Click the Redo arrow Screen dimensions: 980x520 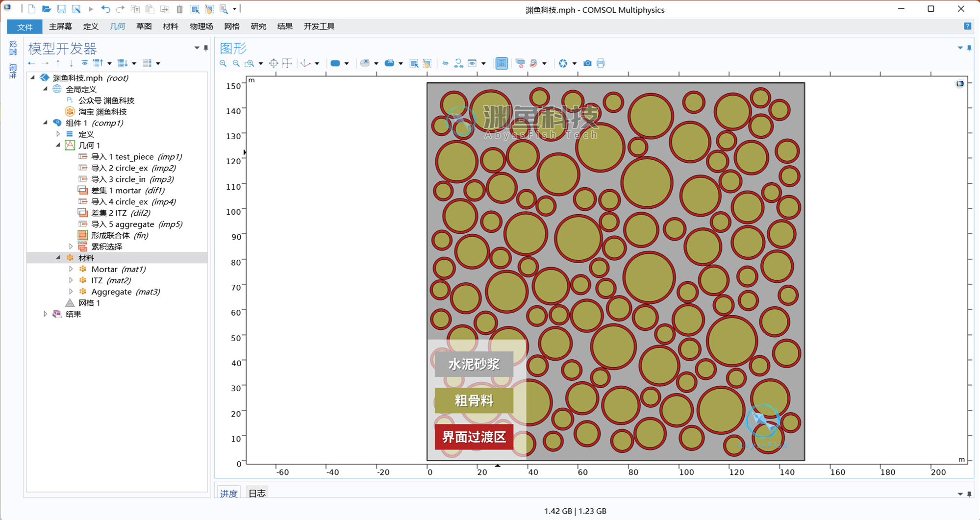coord(120,9)
